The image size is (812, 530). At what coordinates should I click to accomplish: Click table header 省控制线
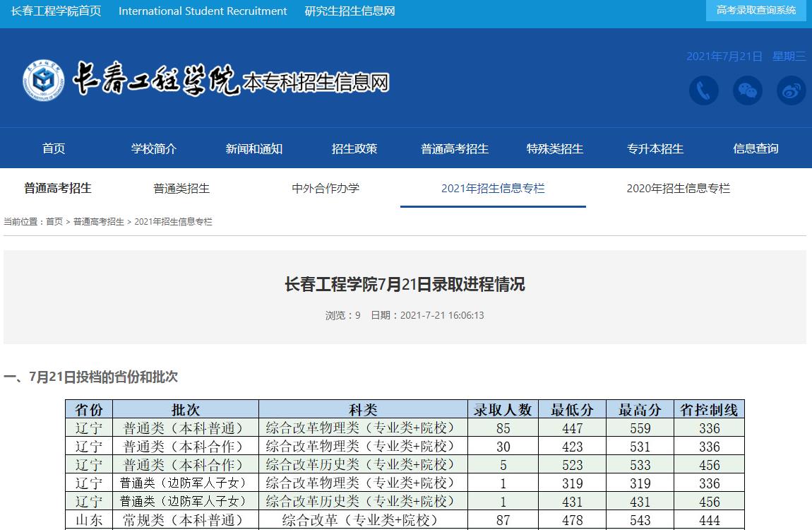[x=709, y=409]
